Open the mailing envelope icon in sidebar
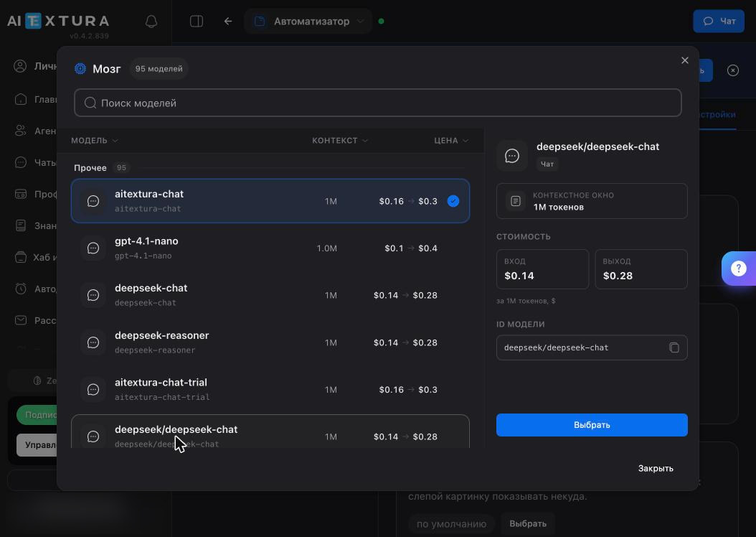Image resolution: width=756 pixels, height=537 pixels. (x=20, y=320)
